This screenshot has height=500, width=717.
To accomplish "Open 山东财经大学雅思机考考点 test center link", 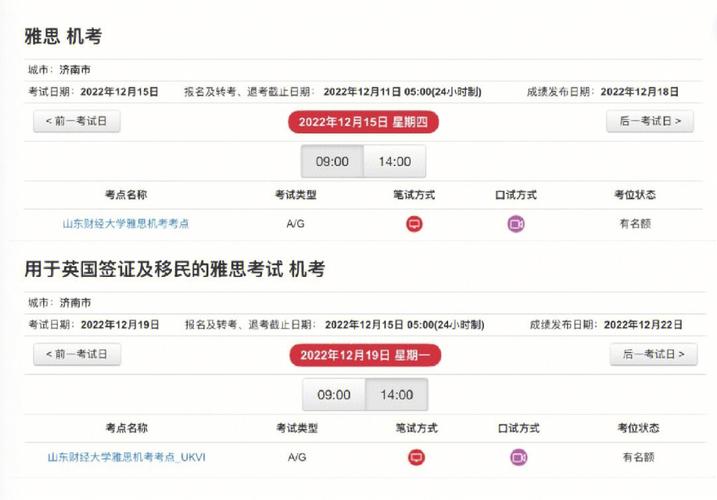I will [x=126, y=224].
